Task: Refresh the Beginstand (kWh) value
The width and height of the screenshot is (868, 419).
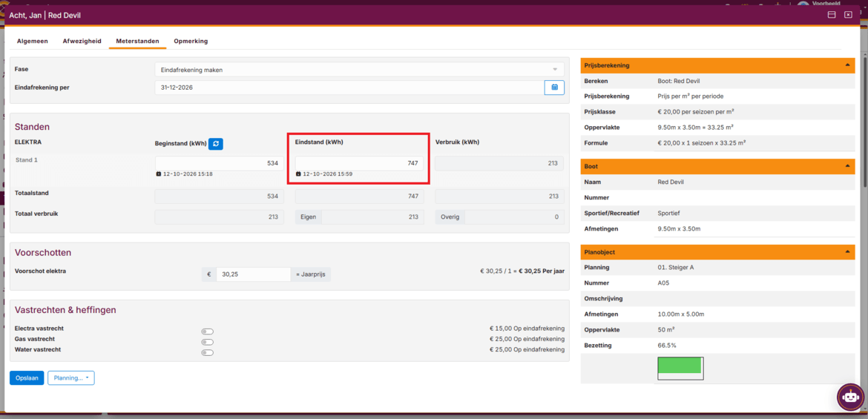Action: (x=215, y=144)
